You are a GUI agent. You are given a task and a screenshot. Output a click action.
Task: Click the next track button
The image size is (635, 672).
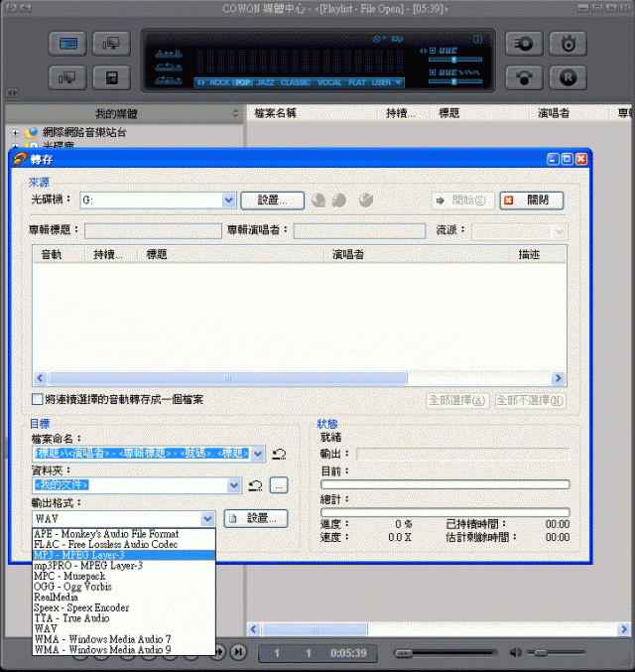click(239, 652)
